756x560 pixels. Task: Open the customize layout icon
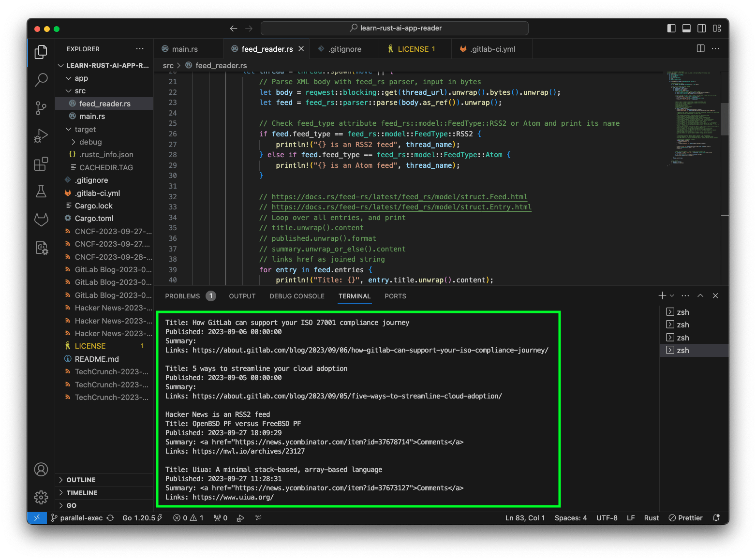click(x=717, y=29)
